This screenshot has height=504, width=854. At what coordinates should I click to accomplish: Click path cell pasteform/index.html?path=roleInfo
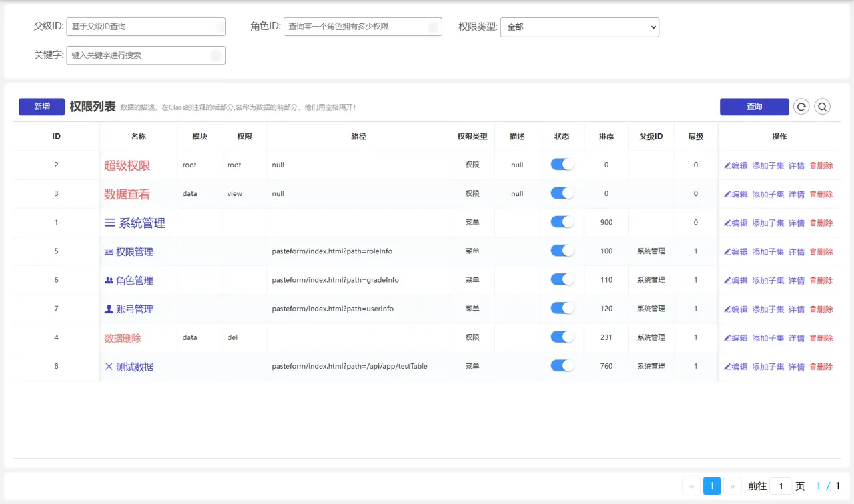click(x=332, y=251)
